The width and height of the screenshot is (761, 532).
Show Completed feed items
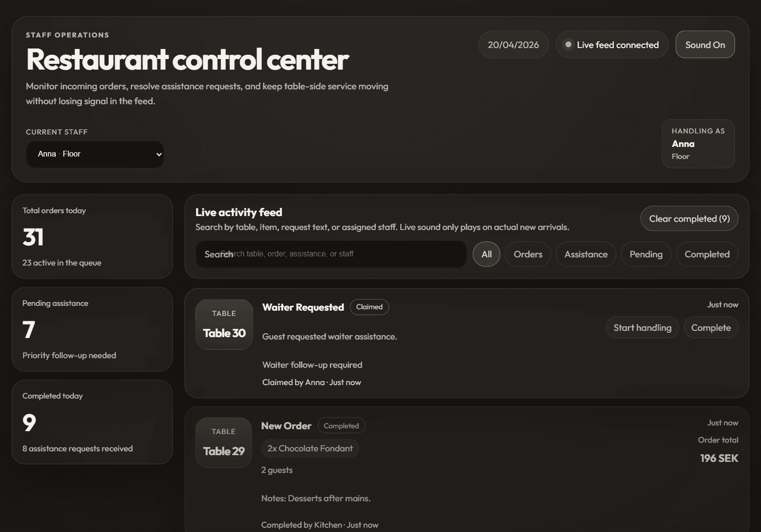(707, 254)
